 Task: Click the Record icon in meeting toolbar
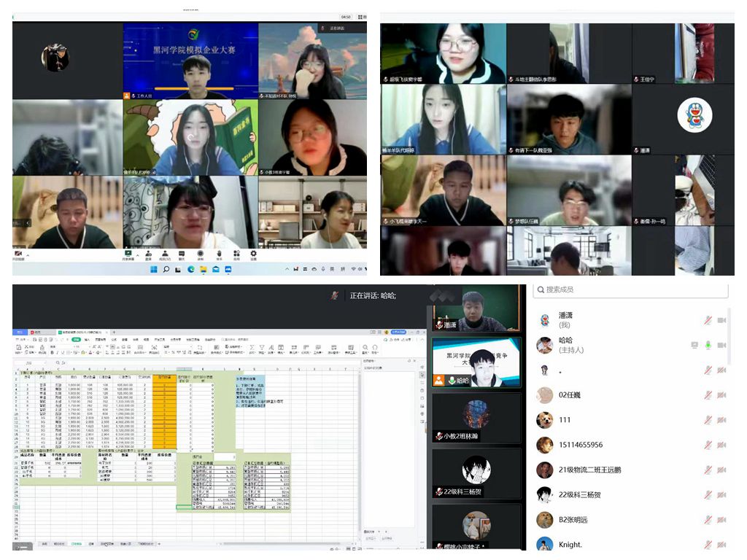click(x=201, y=254)
